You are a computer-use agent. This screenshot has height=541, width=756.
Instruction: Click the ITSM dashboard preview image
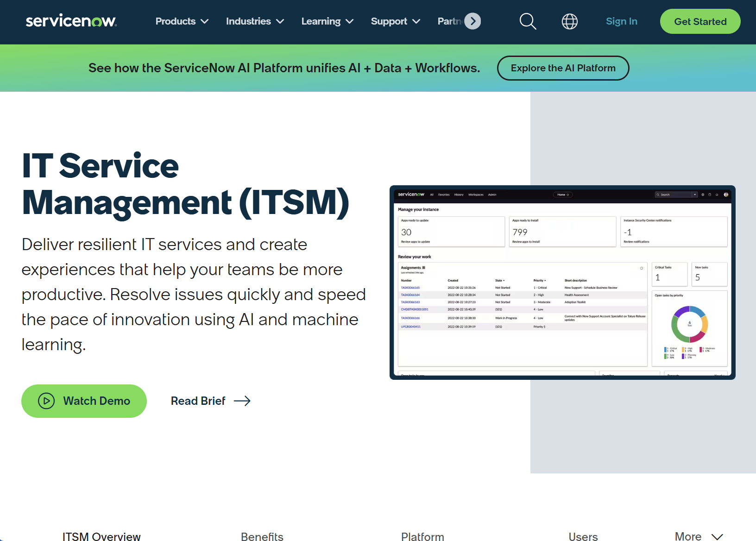point(562,283)
